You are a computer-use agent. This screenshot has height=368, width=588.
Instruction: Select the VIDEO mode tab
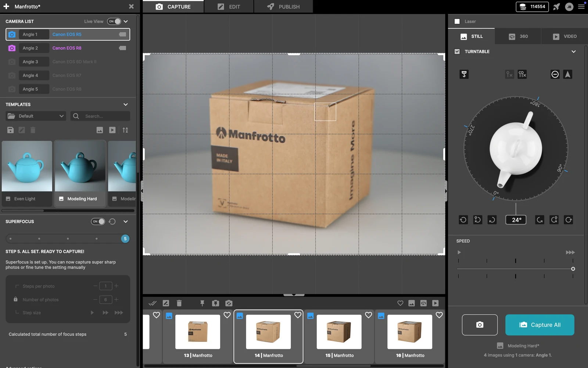[x=564, y=36]
